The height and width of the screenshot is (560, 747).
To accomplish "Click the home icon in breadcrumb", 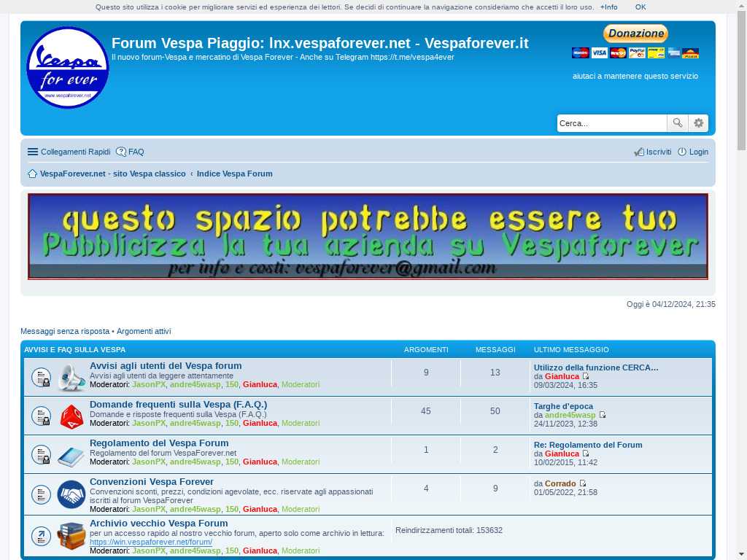I will (32, 174).
